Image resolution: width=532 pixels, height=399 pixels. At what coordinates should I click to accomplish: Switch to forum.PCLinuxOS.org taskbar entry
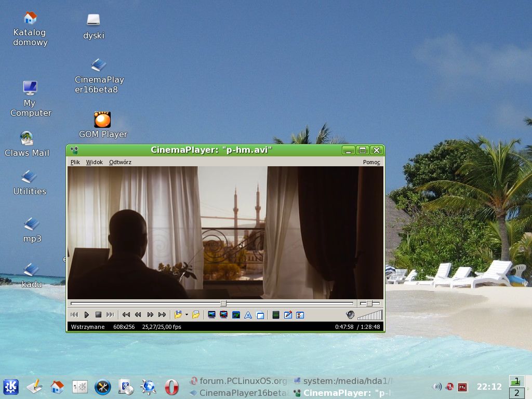pyautogui.click(x=239, y=381)
